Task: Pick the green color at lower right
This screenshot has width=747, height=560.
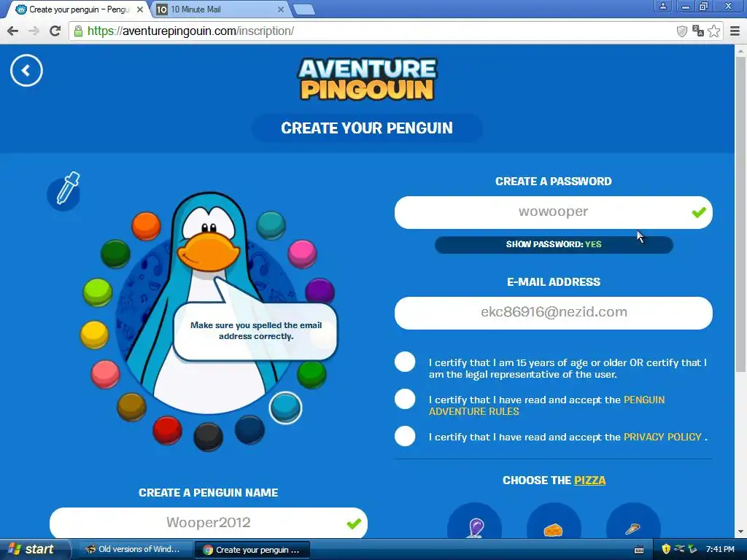Action: coord(311,374)
